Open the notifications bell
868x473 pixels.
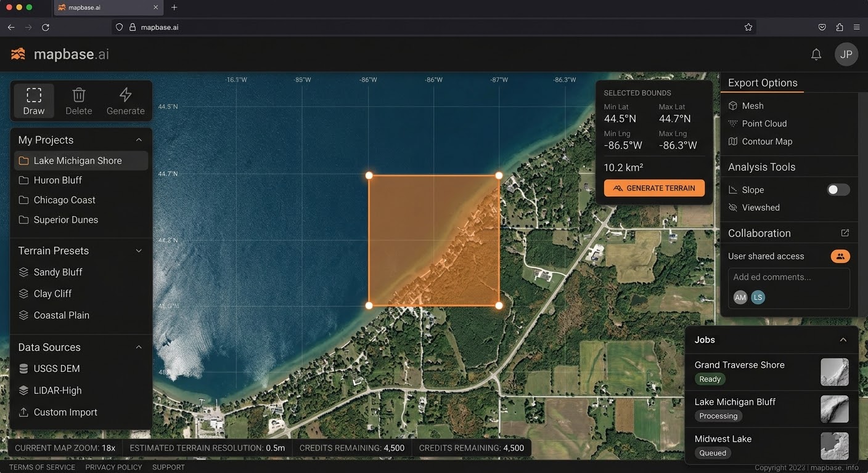click(x=816, y=54)
